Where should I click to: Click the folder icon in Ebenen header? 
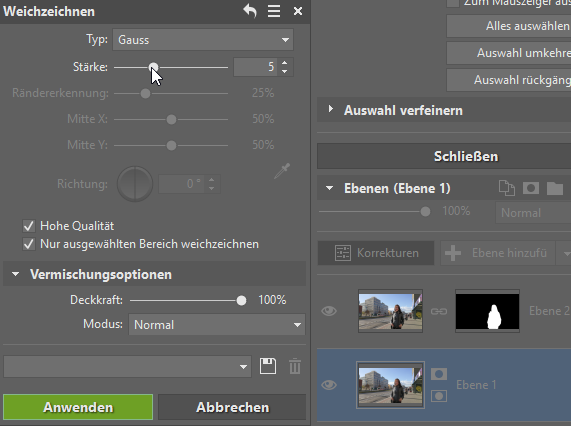click(x=555, y=188)
